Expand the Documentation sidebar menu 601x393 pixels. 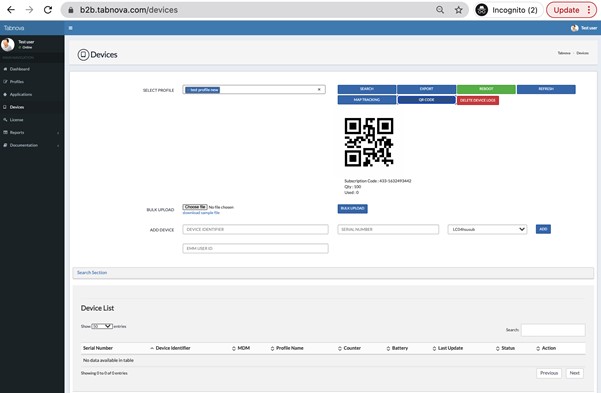tap(32, 145)
